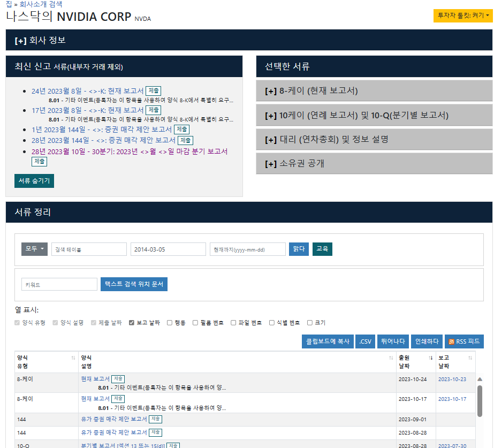This screenshot has width=494, height=448.
Task: Open the 집 breadcrumb link
Action: click(9, 4)
